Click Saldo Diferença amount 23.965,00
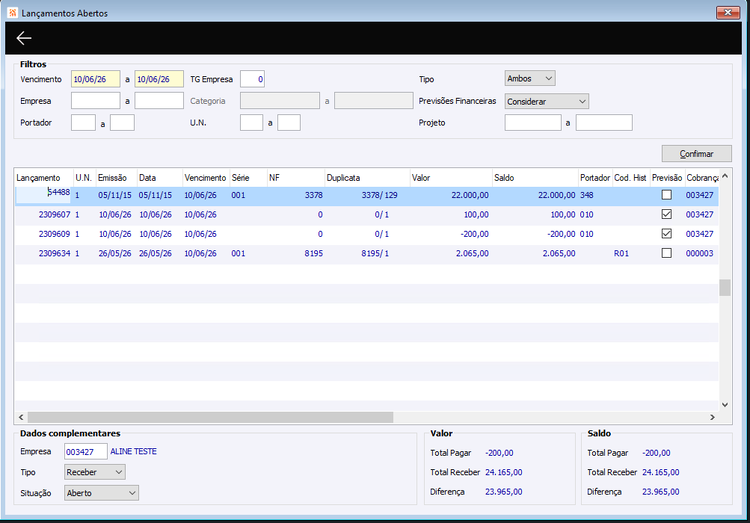The height and width of the screenshot is (523, 750). point(661,492)
